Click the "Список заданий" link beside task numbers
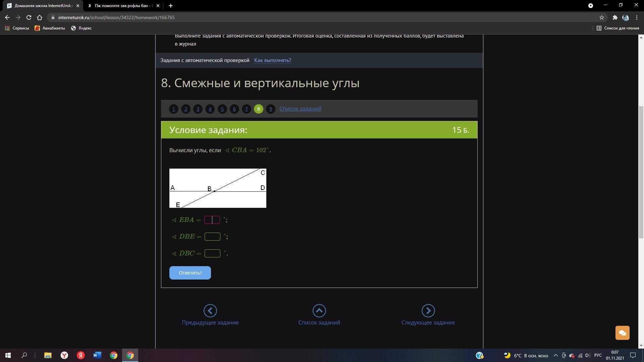644x362 pixels. pos(300,109)
